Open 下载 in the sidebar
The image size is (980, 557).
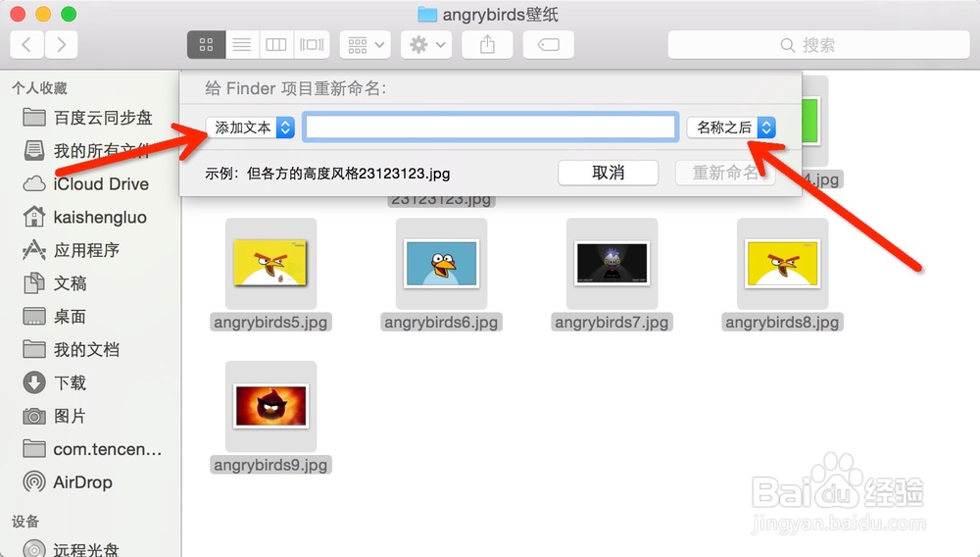tap(55, 382)
